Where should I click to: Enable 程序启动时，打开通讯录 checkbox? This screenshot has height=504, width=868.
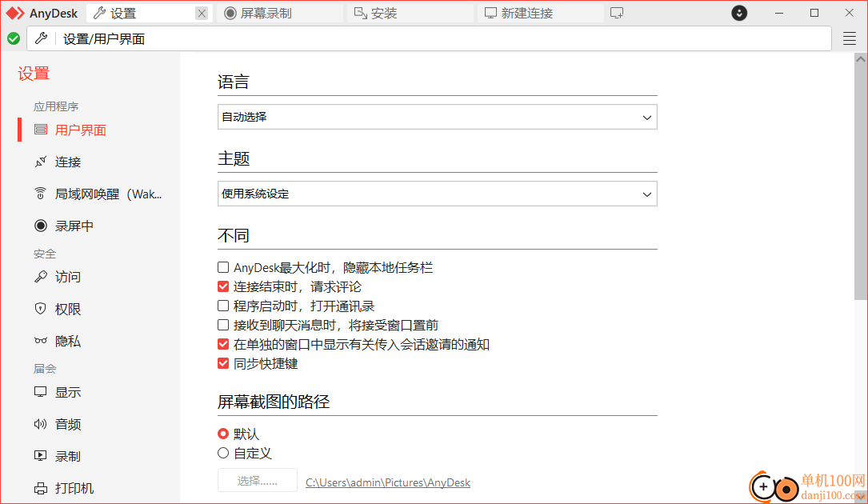pyautogui.click(x=223, y=306)
